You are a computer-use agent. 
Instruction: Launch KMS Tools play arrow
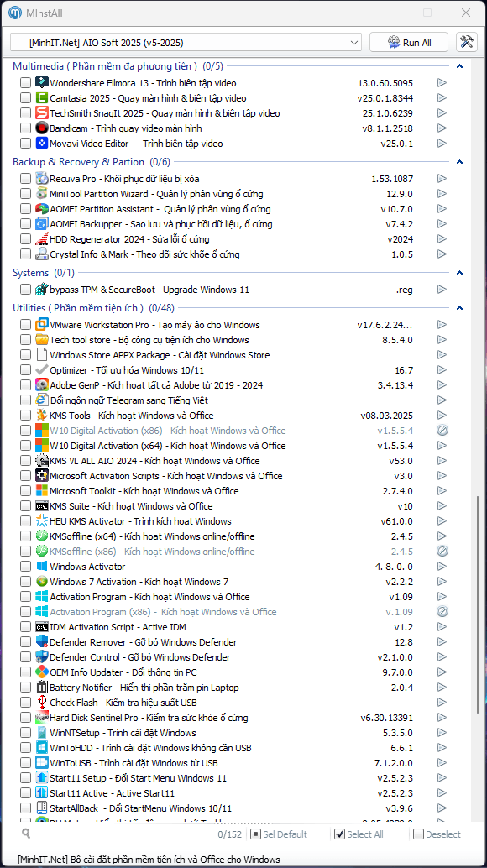pyautogui.click(x=442, y=416)
